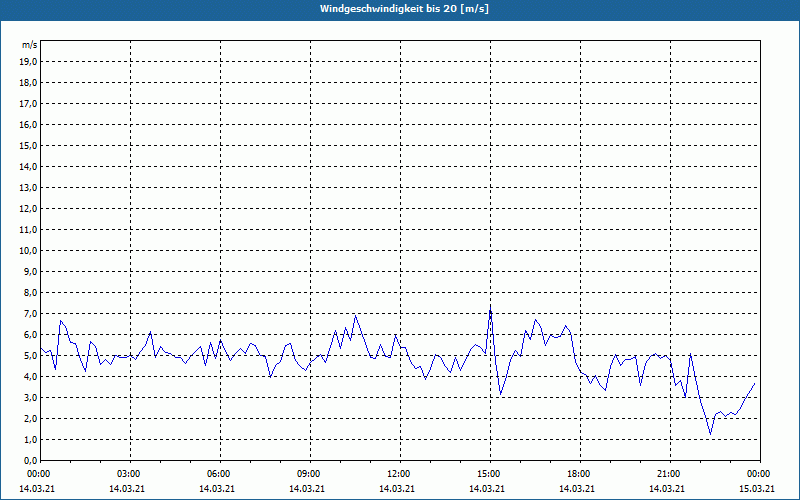The width and height of the screenshot is (800, 500).
Task: Click the 'm/s' unit label on the y-axis
Action: 30,45
